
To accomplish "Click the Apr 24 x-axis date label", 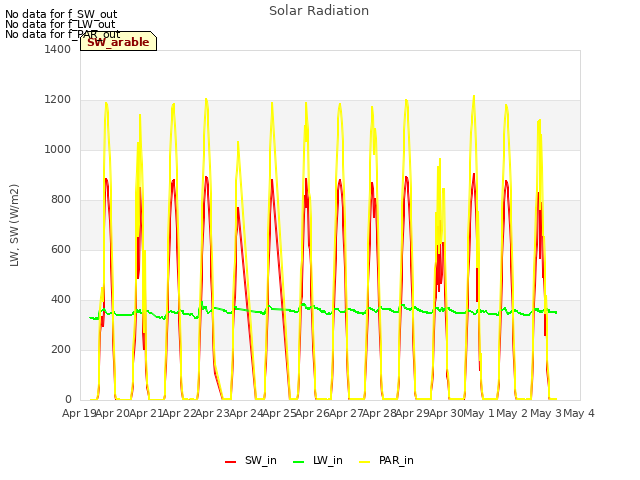I will tap(246, 413).
